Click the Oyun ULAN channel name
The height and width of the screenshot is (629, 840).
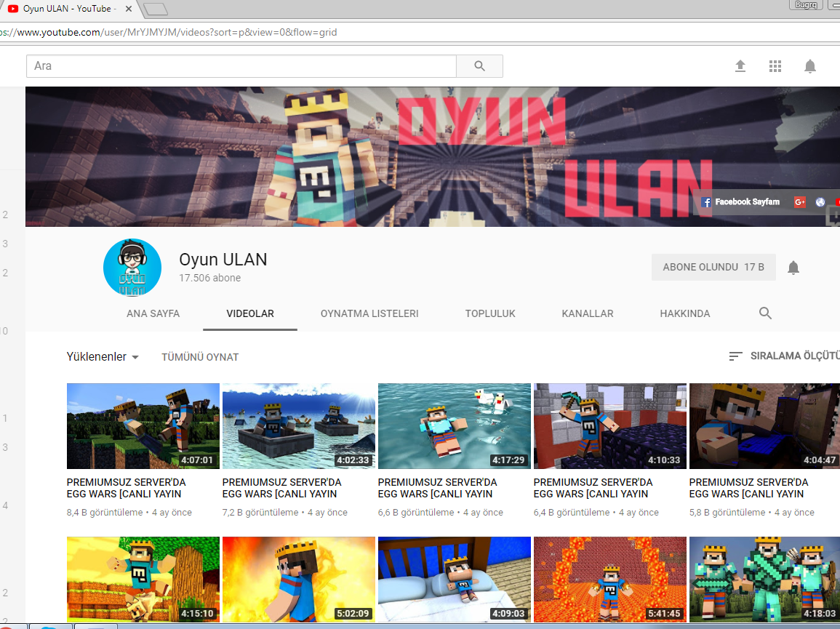coord(223,260)
